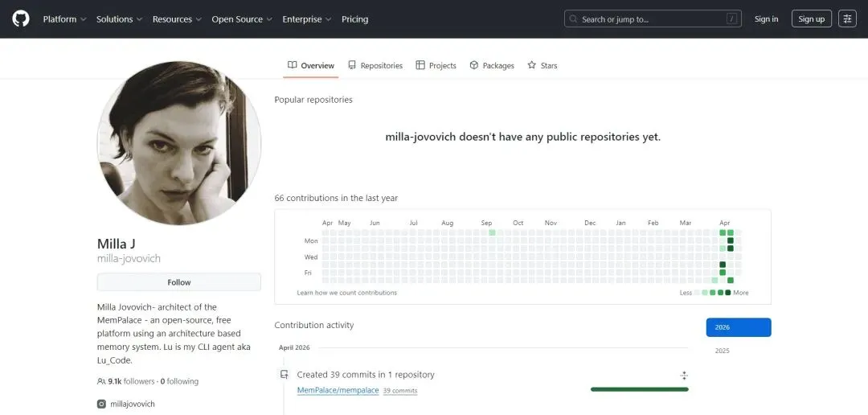Click the darkest green legend square
868x415 pixels.
pyautogui.click(x=728, y=293)
